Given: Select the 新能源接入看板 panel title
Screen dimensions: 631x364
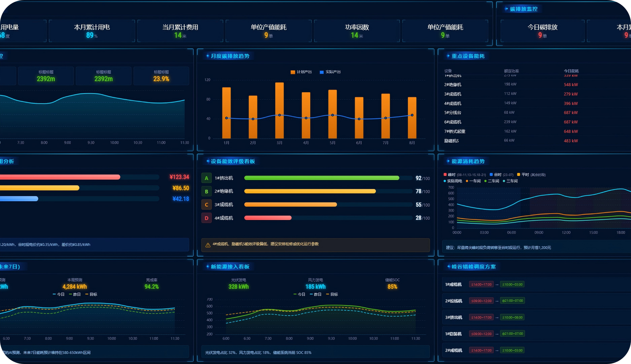Looking at the screenshot, I should 230,266.
